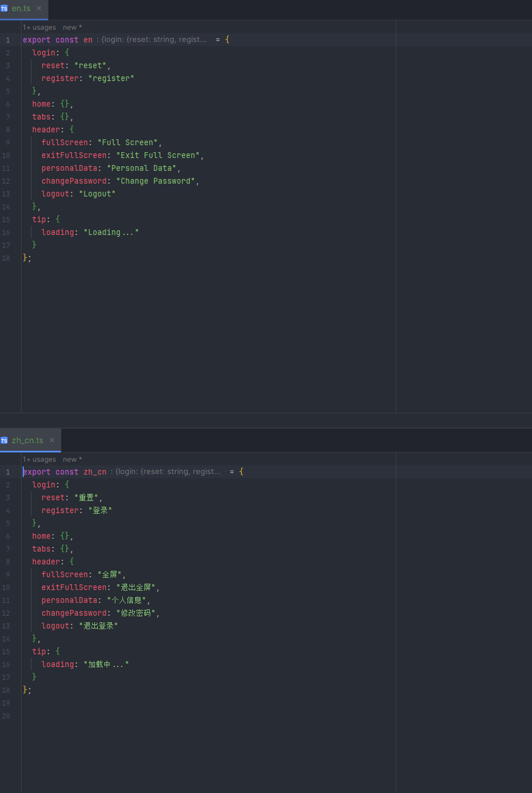
Task: Click the "重置" string in zh_cn.ts
Action: [86, 497]
